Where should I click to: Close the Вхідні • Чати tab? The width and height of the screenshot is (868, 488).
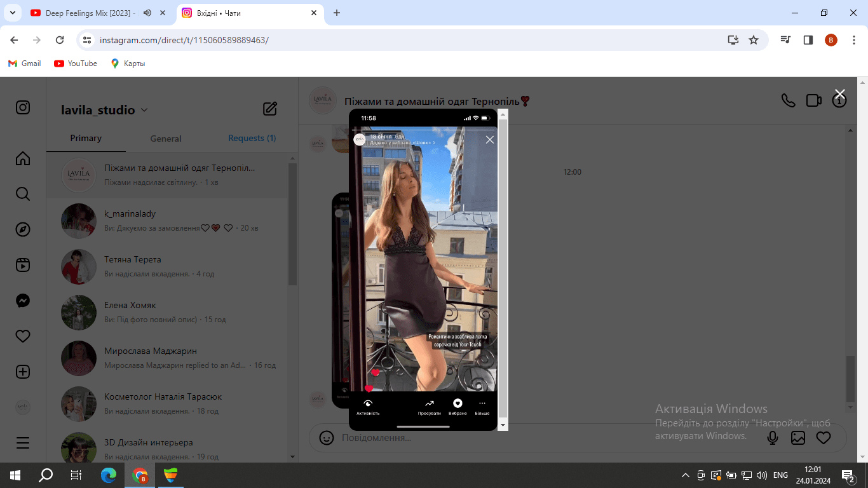click(314, 13)
